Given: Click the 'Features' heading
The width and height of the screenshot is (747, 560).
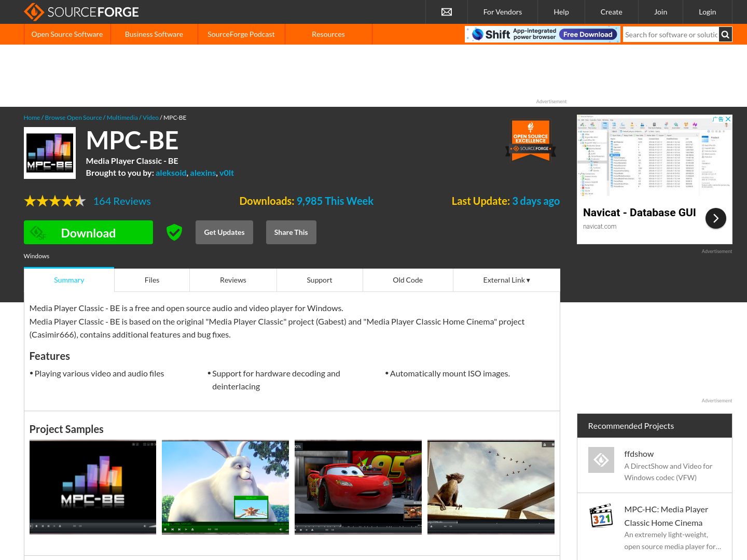Looking at the screenshot, I should tap(50, 356).
